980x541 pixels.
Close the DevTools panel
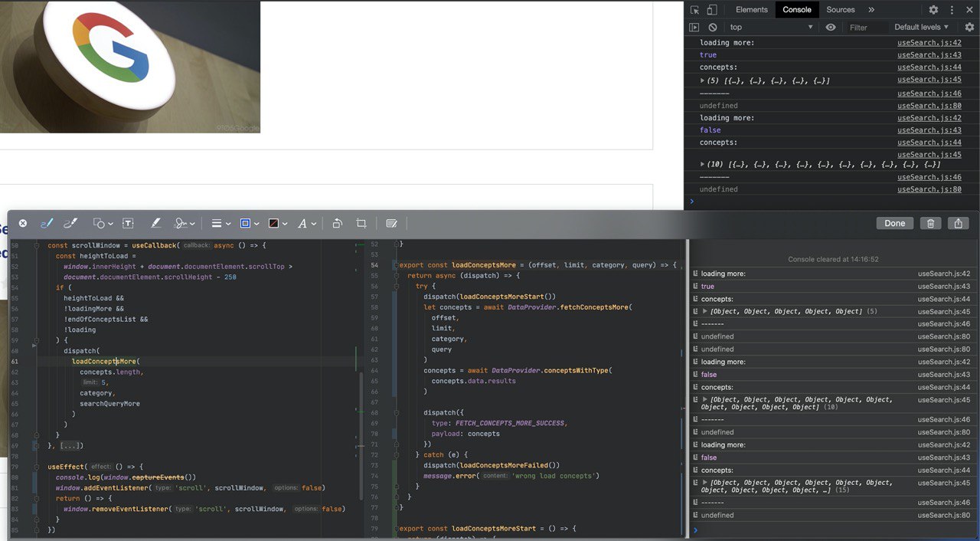969,10
